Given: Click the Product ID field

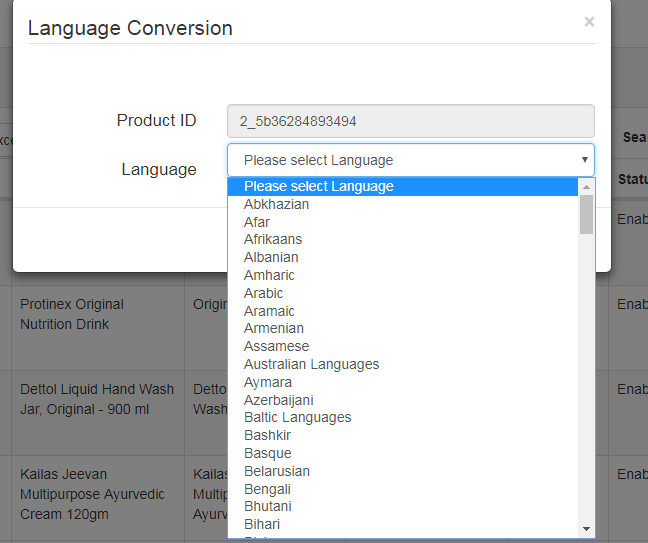Looking at the screenshot, I should (x=410, y=121).
